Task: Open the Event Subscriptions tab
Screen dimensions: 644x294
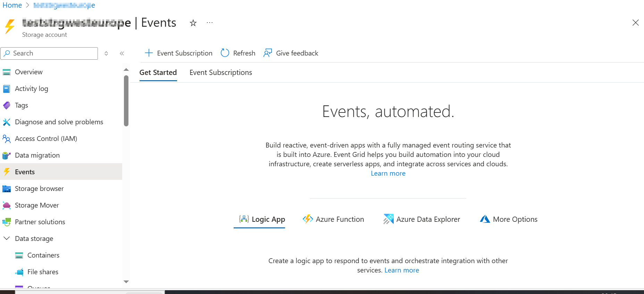Action: click(x=221, y=73)
